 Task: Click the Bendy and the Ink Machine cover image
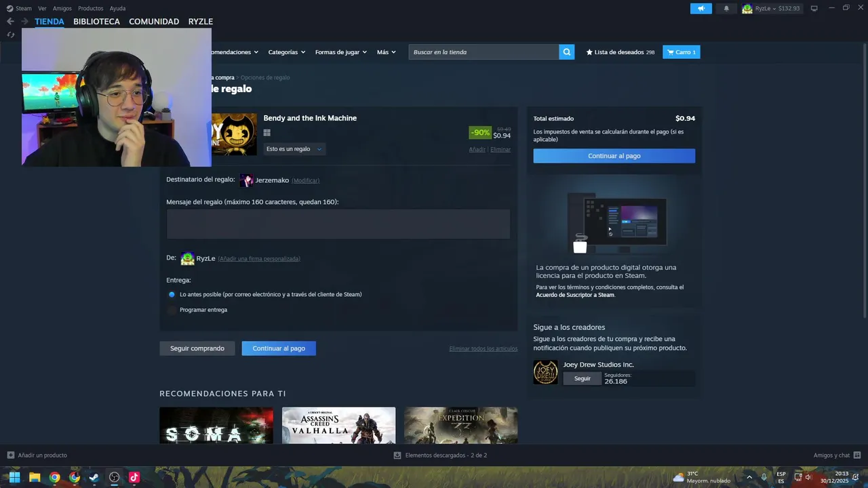[234, 134]
